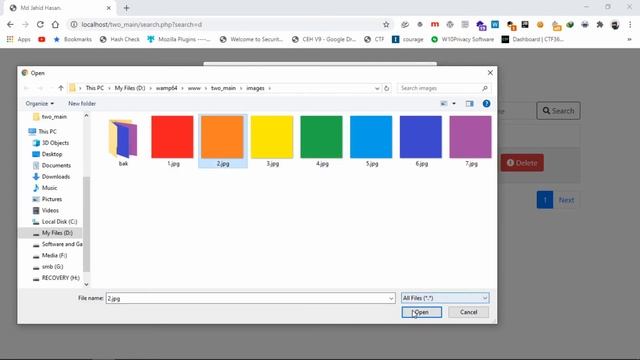This screenshot has height=360, width=640.
Task: Open the Organize menu
Action: click(x=39, y=104)
